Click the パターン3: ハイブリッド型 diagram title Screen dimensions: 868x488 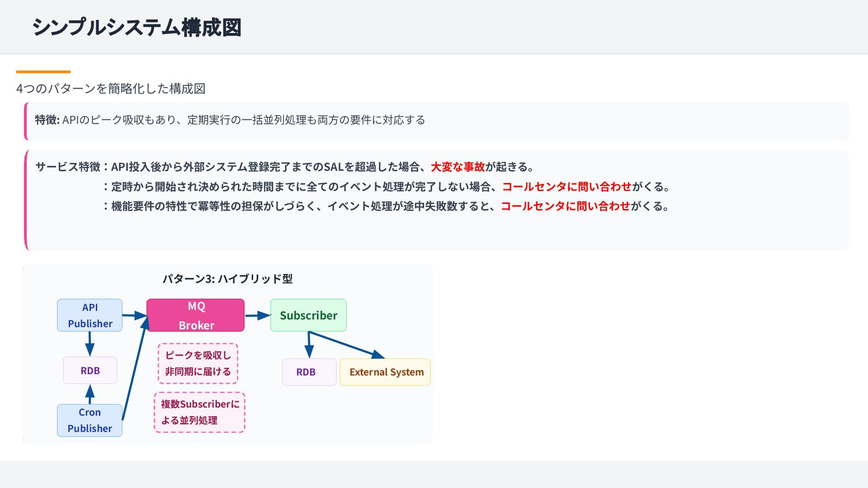pos(227,279)
